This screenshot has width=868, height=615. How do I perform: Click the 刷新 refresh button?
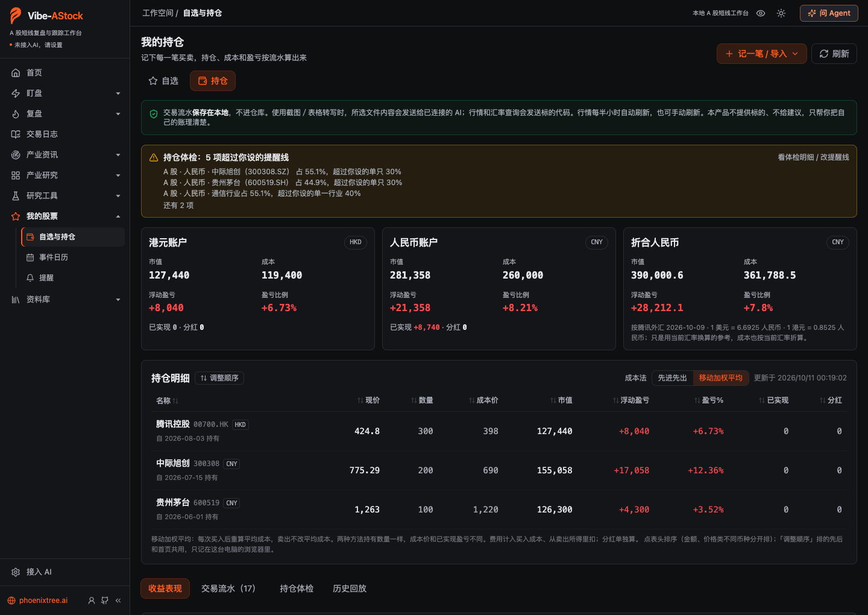[834, 54]
